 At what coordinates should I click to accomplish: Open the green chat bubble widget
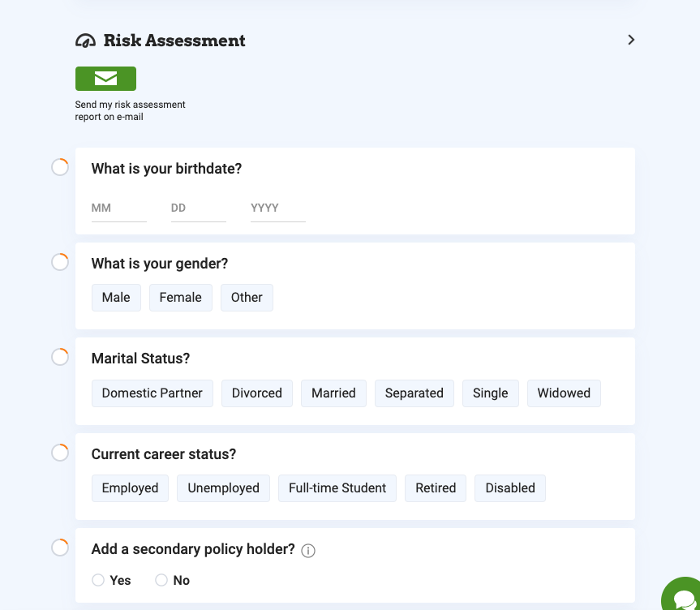[683, 597]
